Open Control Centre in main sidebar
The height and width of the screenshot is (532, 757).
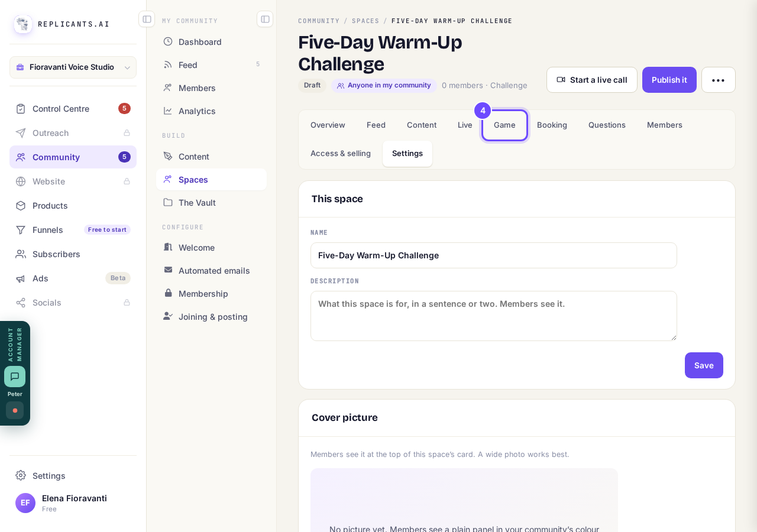[73, 109]
